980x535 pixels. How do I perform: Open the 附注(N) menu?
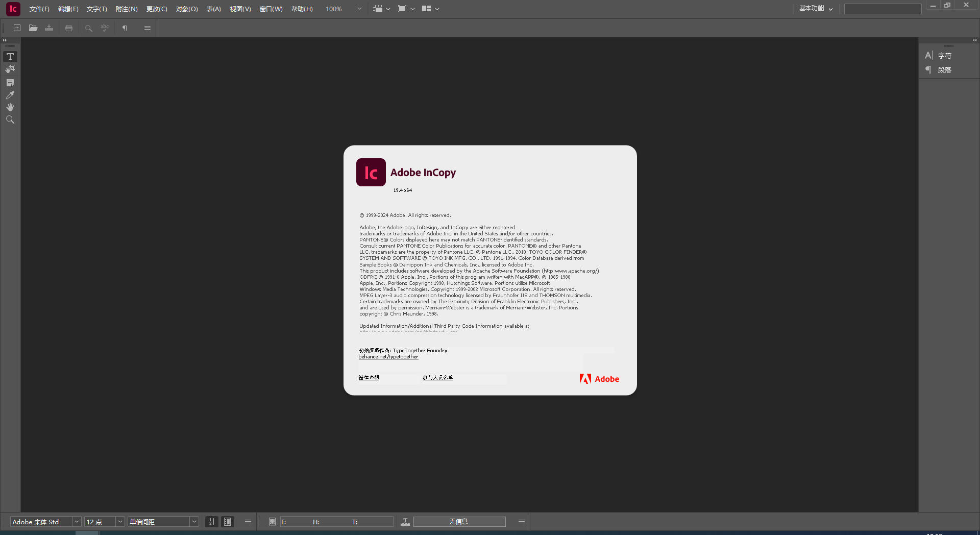coord(127,9)
